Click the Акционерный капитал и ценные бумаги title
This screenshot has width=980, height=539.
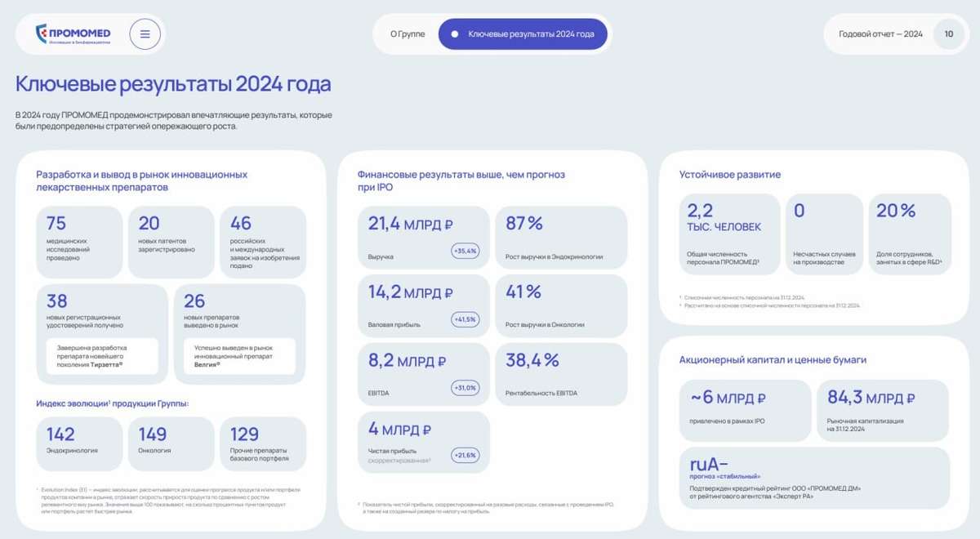(773, 360)
